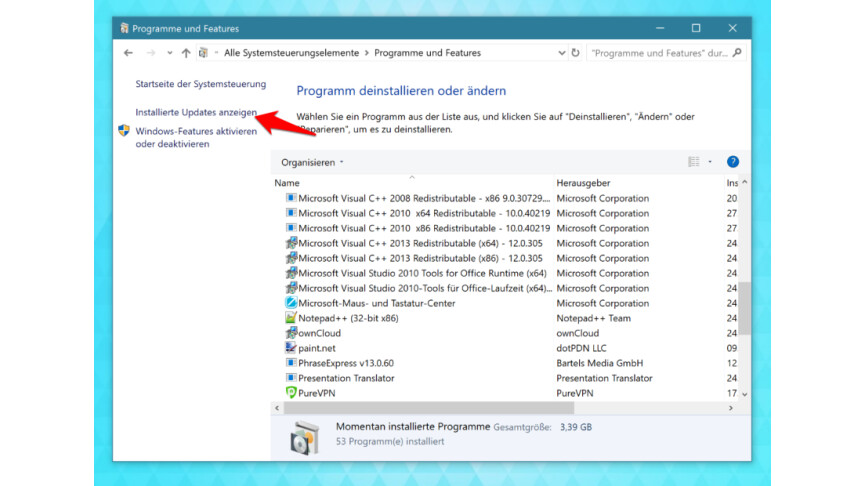Open Windows-Features aktivieren oder deaktivieren

point(196,137)
